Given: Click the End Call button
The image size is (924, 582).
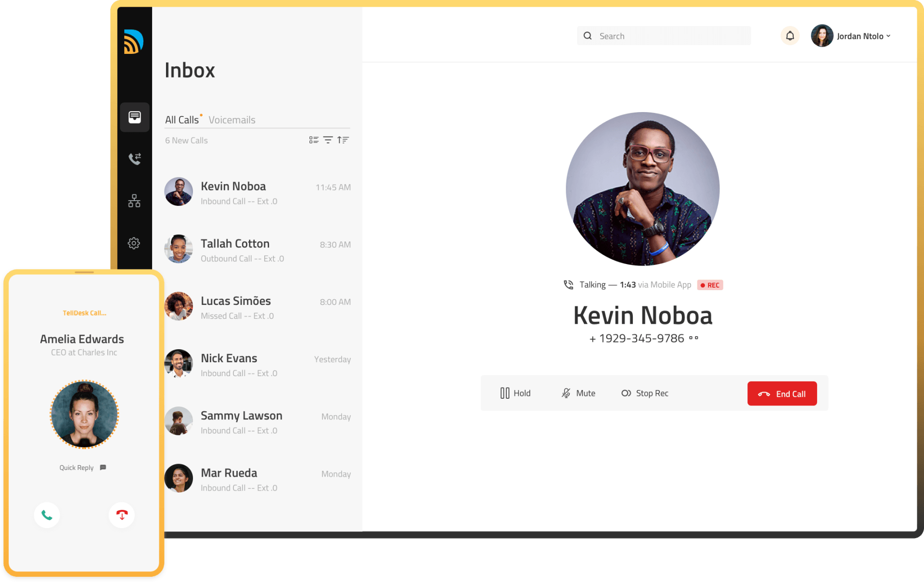Looking at the screenshot, I should pyautogui.click(x=782, y=393).
